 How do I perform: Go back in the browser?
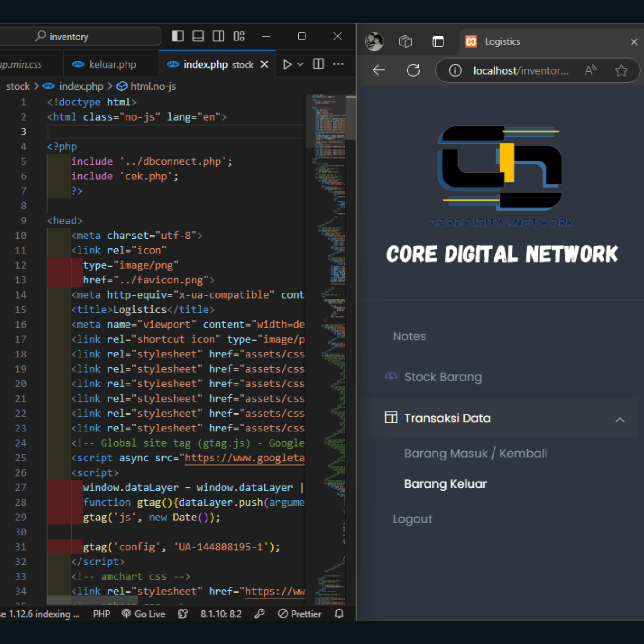[x=379, y=70]
